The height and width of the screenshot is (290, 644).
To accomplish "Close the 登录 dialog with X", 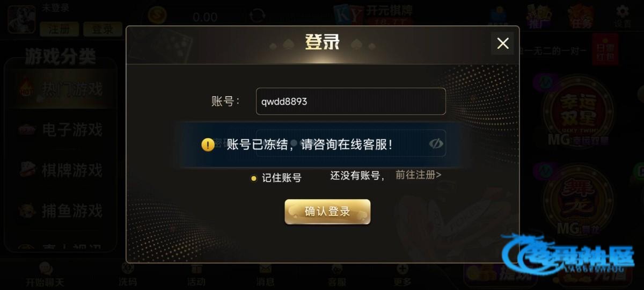I will [503, 44].
